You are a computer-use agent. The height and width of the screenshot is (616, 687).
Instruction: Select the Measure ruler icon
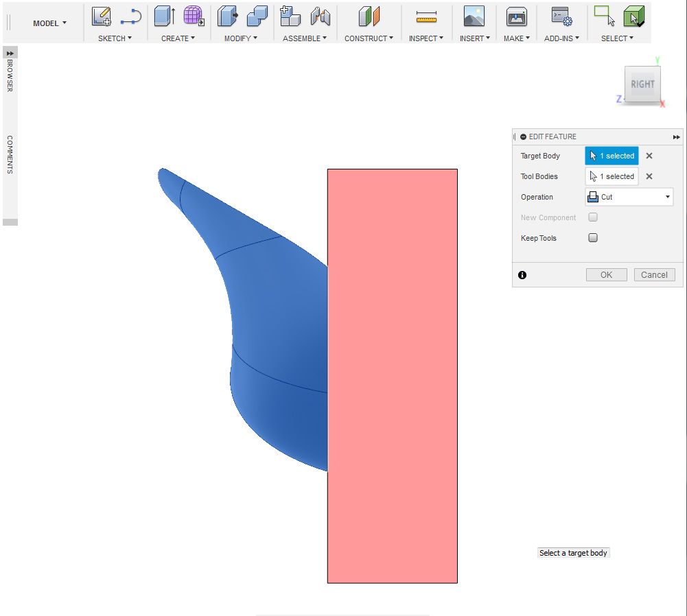coord(426,17)
